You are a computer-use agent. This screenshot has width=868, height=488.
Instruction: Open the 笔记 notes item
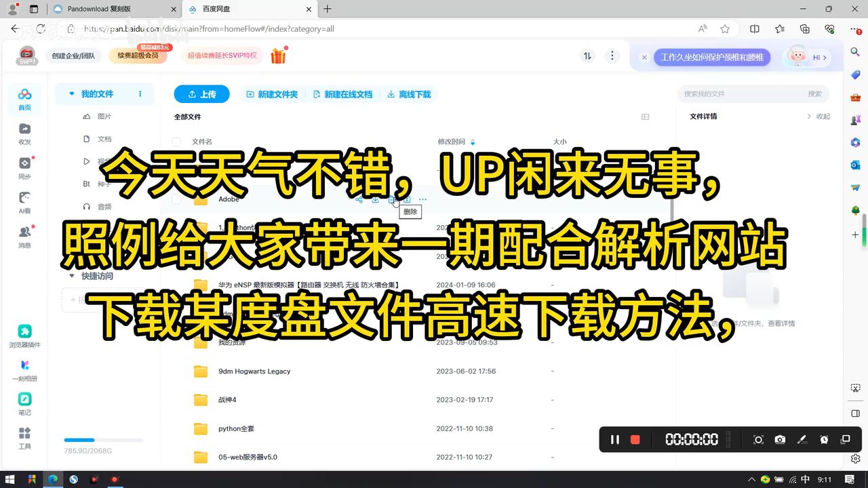click(24, 404)
